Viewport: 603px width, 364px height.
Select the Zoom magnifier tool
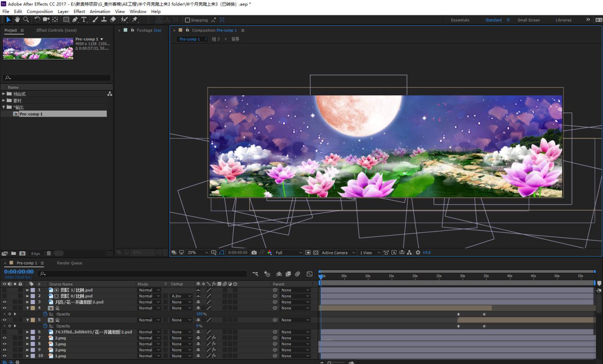point(26,20)
